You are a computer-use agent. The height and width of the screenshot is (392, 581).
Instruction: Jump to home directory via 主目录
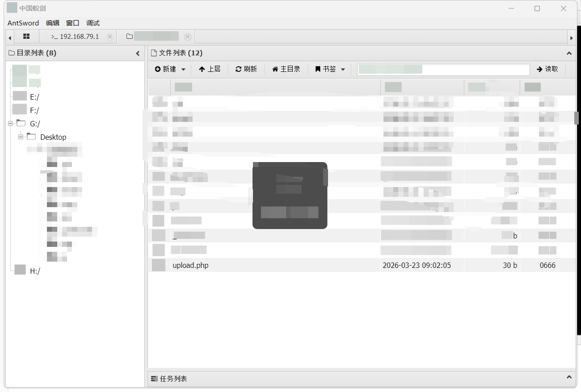[x=286, y=69]
